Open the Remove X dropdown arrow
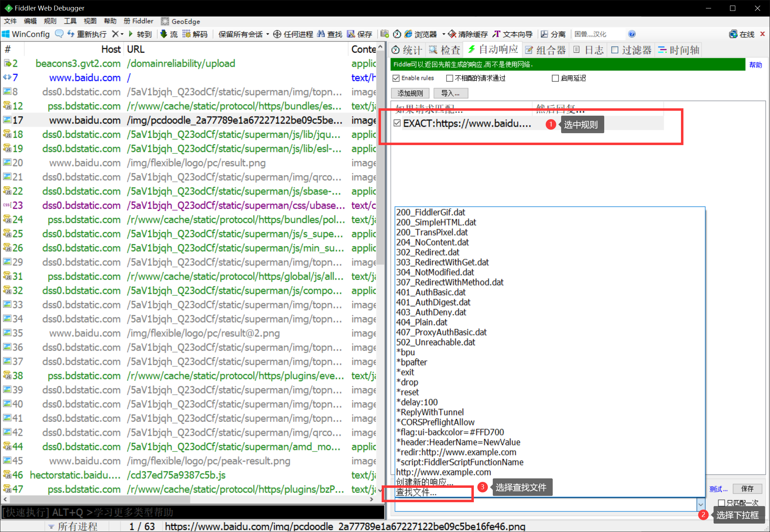 pos(122,34)
